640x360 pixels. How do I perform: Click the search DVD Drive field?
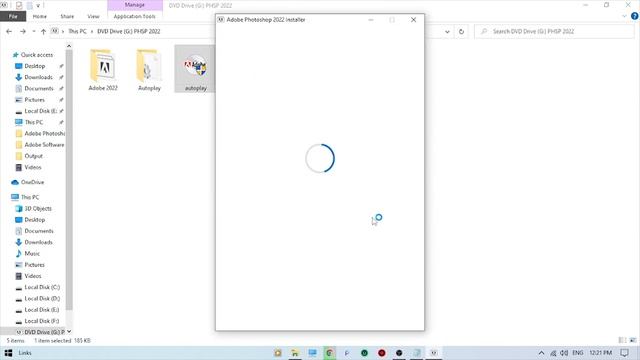[x=554, y=31]
